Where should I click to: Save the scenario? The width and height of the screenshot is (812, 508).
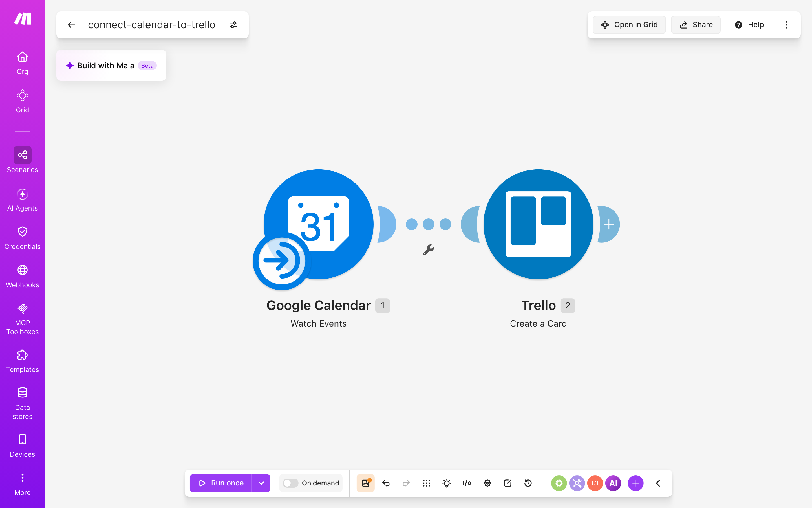click(365, 483)
